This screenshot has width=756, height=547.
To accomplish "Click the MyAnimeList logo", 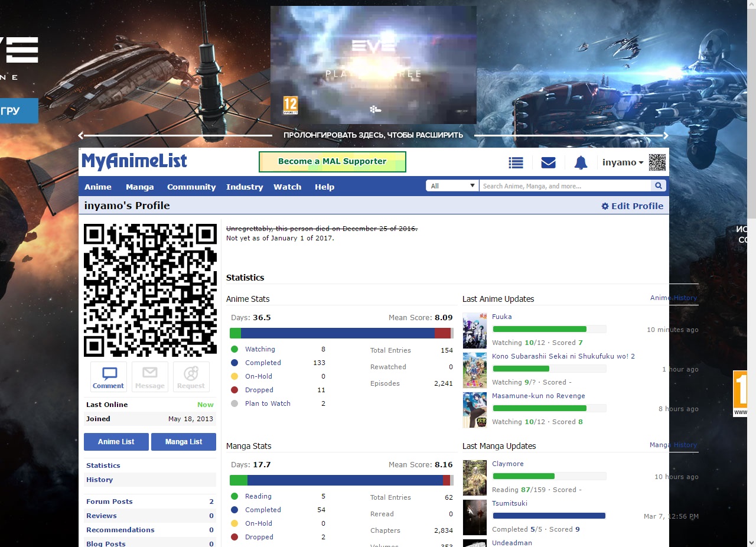I will click(x=134, y=161).
